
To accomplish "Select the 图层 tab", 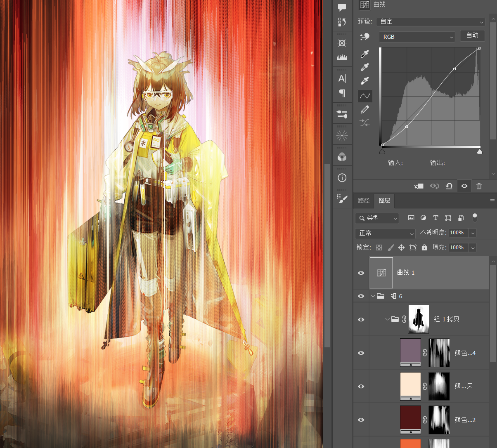I will tap(384, 200).
